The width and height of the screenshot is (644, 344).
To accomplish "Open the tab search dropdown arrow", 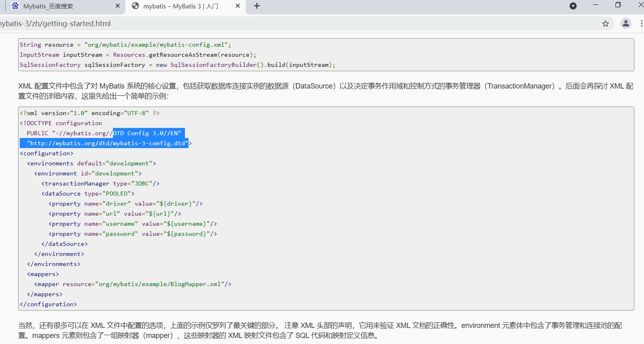I will tap(573, 6).
